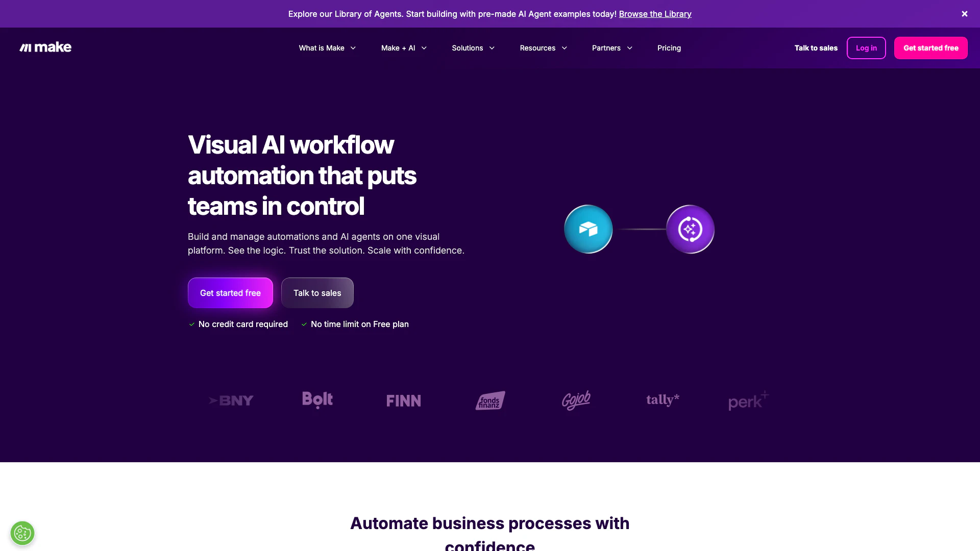Viewport: 980px width, 551px height.
Task: Open the Solutions dropdown
Action: (473, 48)
